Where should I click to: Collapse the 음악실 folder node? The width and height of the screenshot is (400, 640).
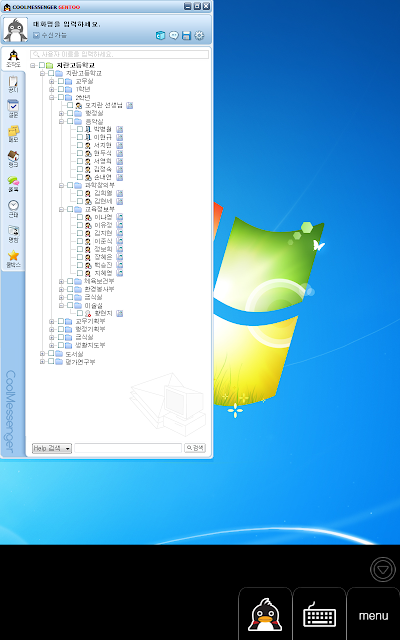coord(61,121)
